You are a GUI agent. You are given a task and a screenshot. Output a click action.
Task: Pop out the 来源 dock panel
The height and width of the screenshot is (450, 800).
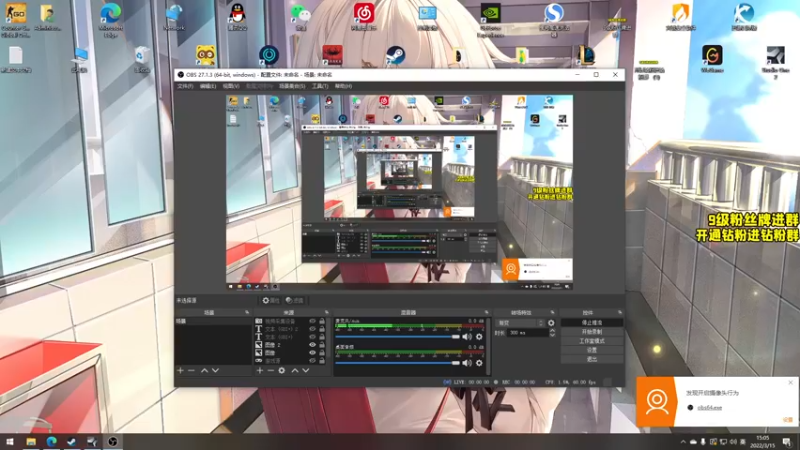pyautogui.click(x=327, y=312)
